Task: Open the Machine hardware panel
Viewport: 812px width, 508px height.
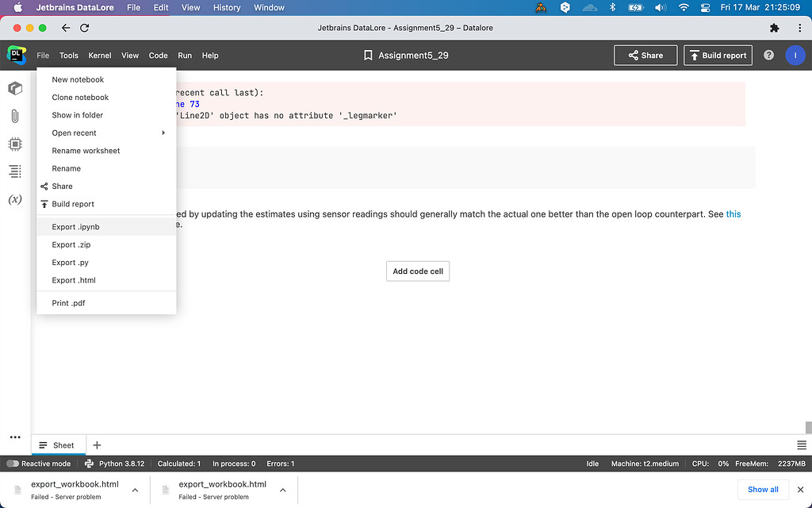Action: pyautogui.click(x=15, y=144)
